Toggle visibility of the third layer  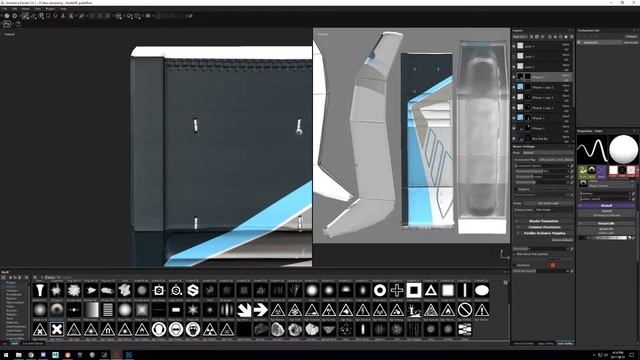pyautogui.click(x=514, y=67)
